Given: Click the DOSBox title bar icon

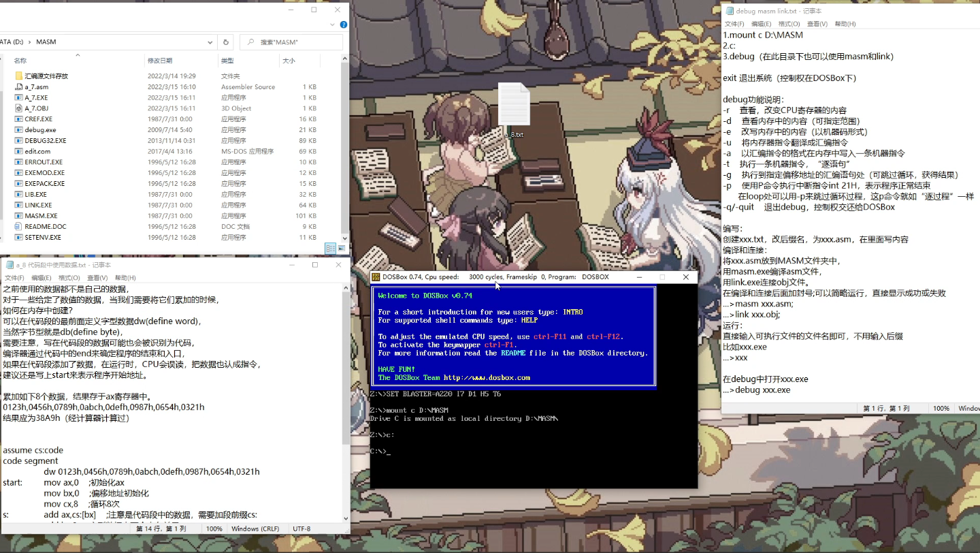Looking at the screenshot, I should click(376, 277).
